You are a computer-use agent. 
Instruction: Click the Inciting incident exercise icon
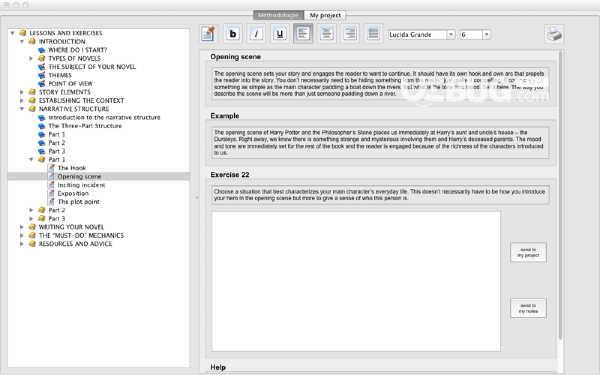click(51, 184)
